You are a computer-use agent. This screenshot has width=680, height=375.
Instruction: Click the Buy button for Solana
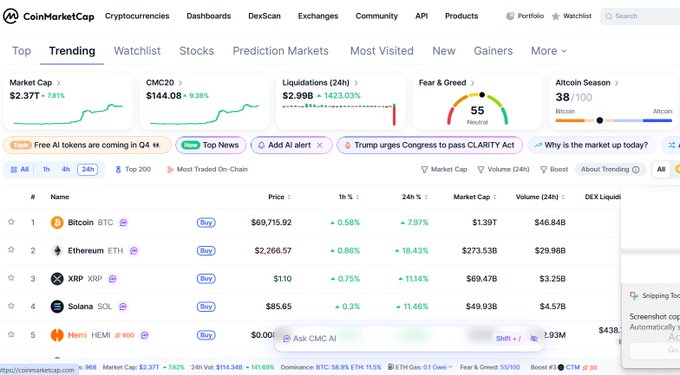coord(206,307)
